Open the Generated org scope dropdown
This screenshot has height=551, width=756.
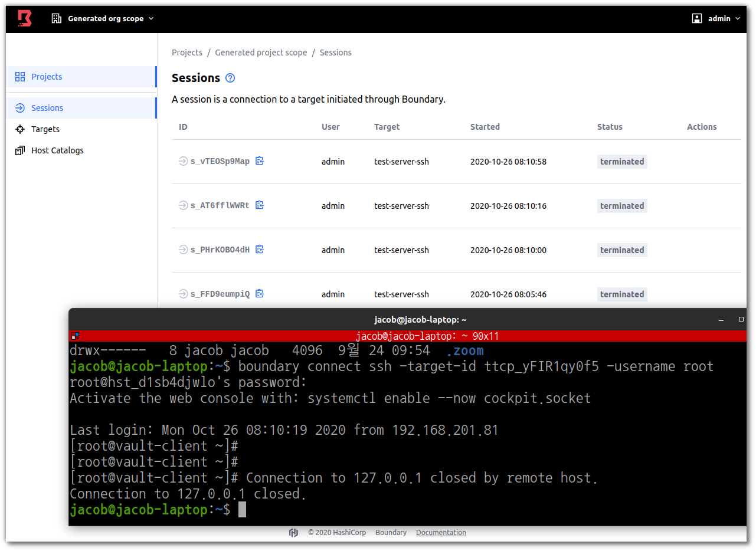103,18
